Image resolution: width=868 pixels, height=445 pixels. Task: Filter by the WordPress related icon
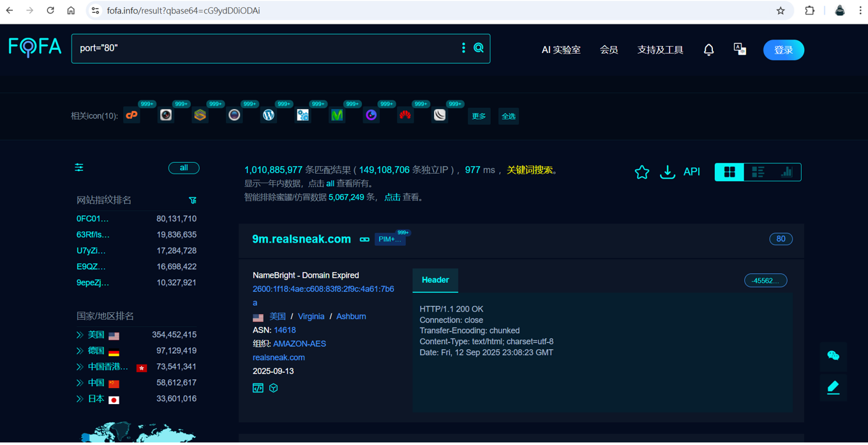click(269, 116)
